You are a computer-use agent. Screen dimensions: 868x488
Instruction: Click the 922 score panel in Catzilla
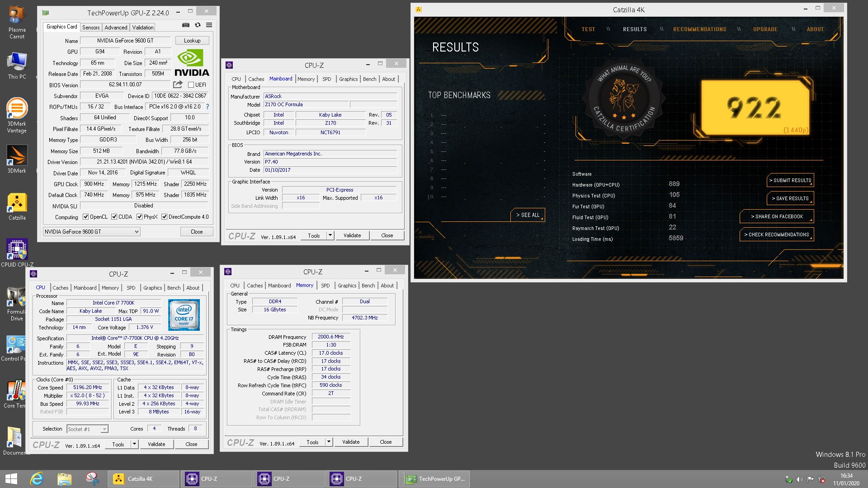click(x=755, y=107)
